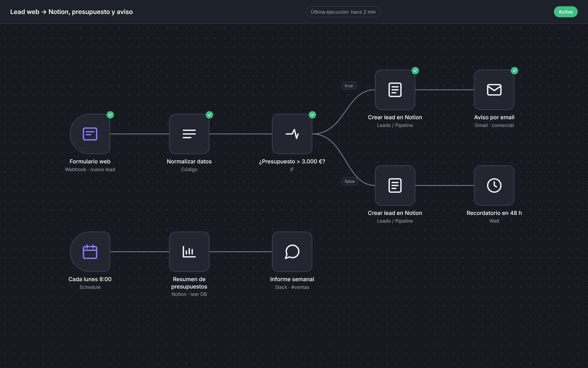Click the Gmail · comercial subtitle

pos(494,125)
